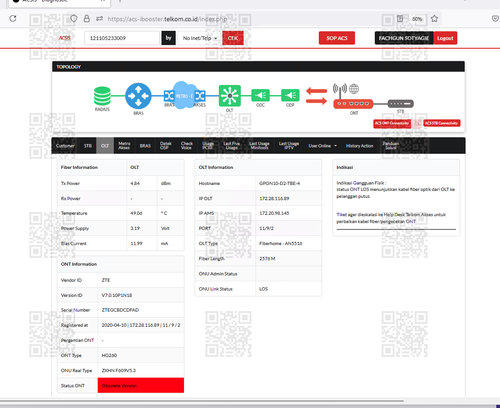Click the 80% zoom level indicator
The height and width of the screenshot is (408, 500).
[417, 19]
